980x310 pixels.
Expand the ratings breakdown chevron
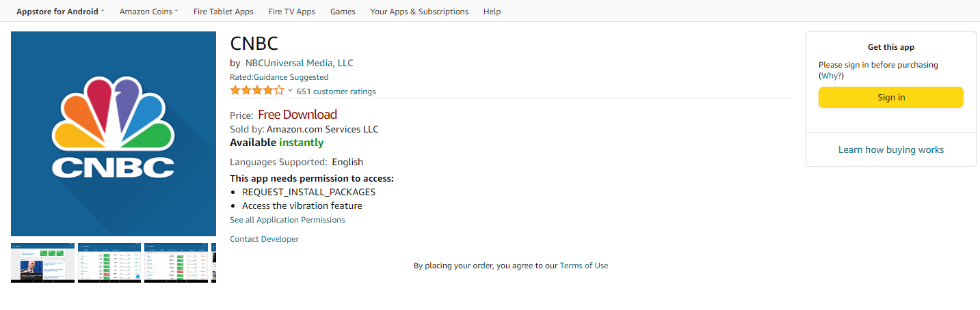click(x=290, y=91)
